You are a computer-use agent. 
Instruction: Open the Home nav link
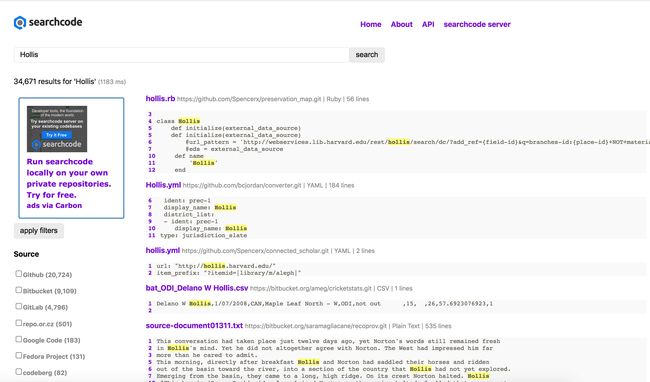click(x=371, y=24)
